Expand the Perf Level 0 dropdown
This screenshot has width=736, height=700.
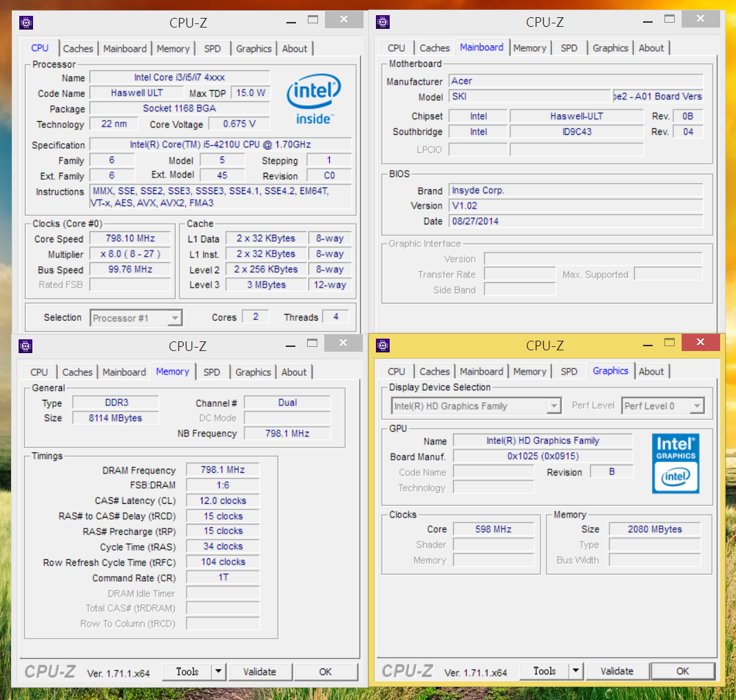(x=697, y=406)
